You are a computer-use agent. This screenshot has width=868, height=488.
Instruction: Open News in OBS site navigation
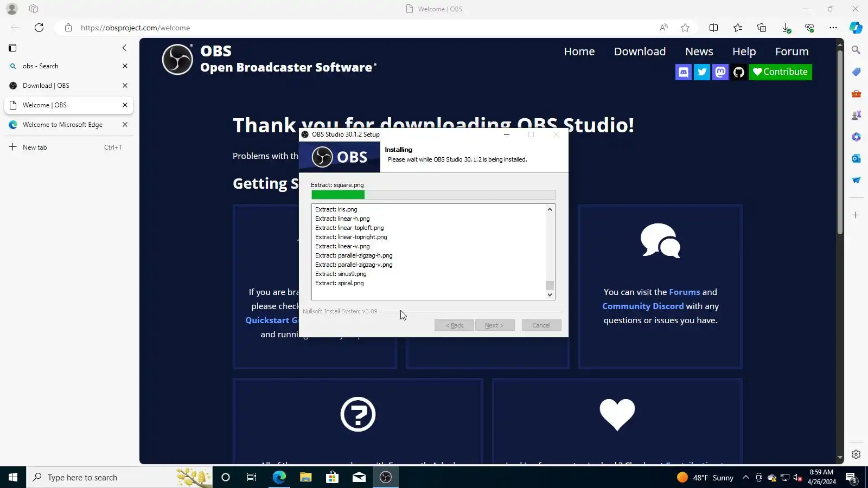pos(699,52)
